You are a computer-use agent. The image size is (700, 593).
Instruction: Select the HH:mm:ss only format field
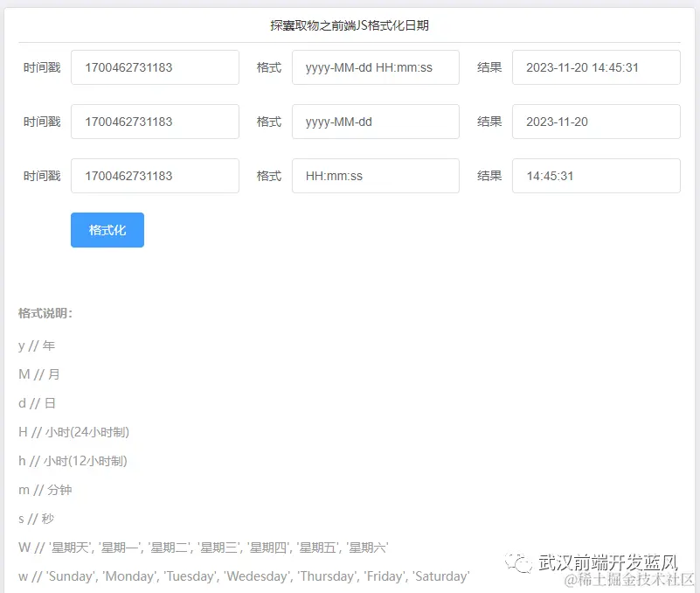(x=376, y=176)
